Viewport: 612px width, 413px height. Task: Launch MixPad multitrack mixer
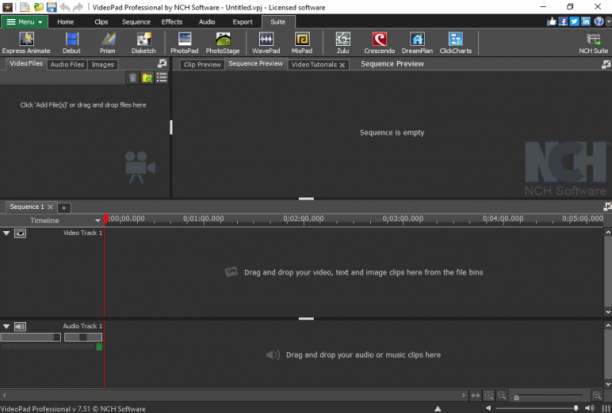[302, 43]
